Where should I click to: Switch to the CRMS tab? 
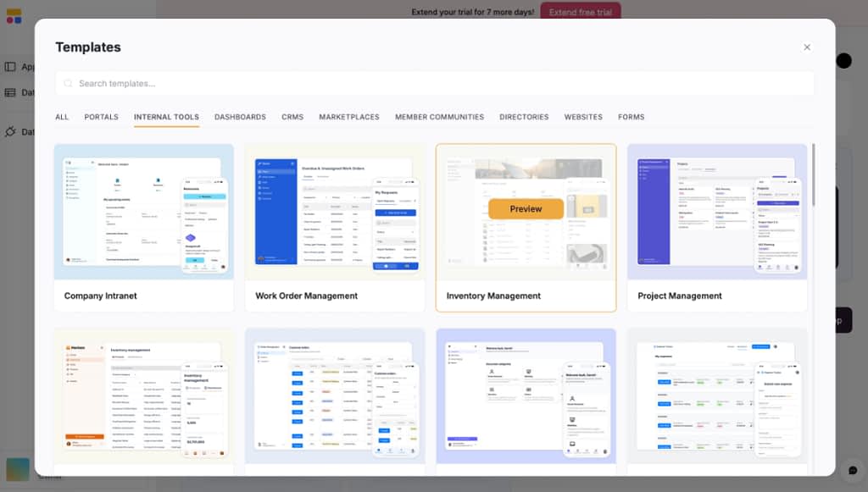tap(292, 117)
